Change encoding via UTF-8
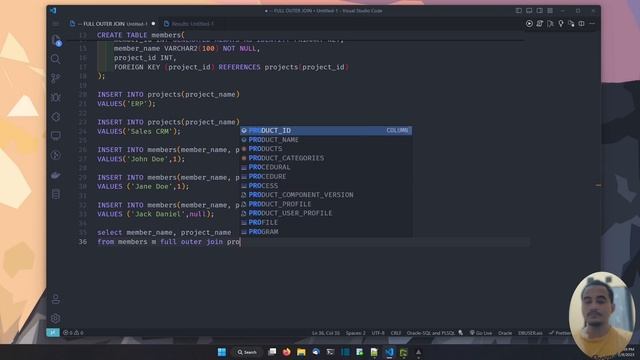This screenshot has width=640, height=360. coord(378,333)
